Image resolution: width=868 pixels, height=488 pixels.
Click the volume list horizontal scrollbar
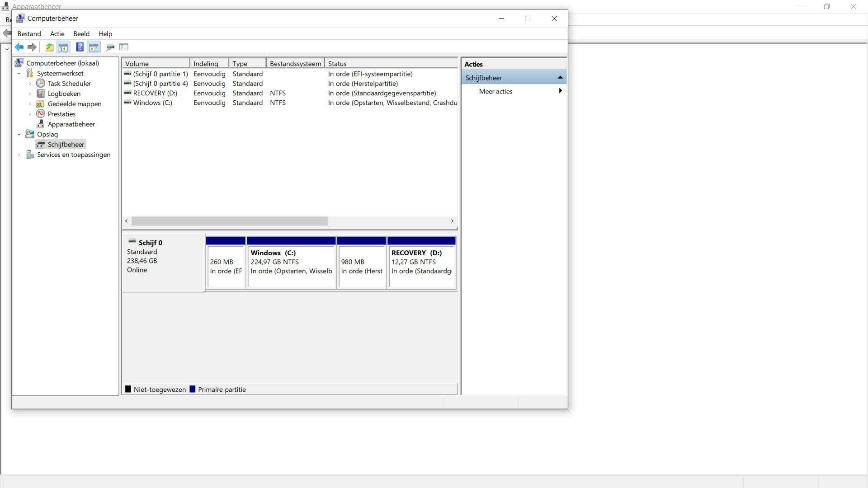coord(230,221)
